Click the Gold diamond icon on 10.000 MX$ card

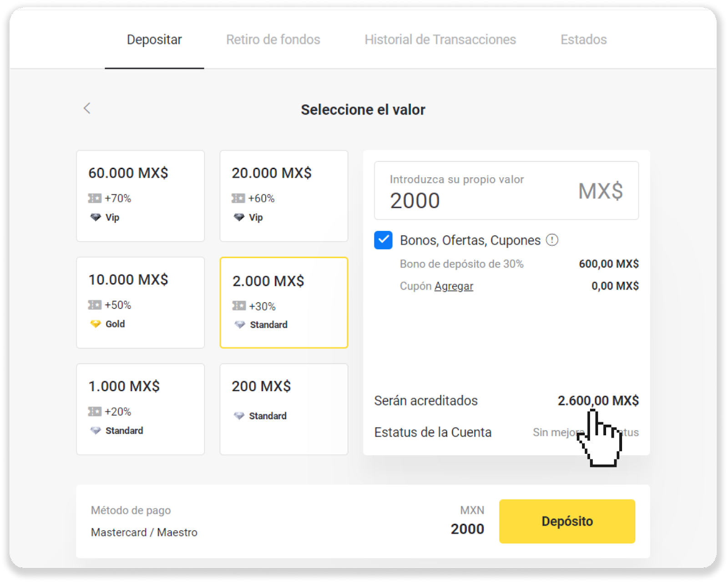coord(96,324)
